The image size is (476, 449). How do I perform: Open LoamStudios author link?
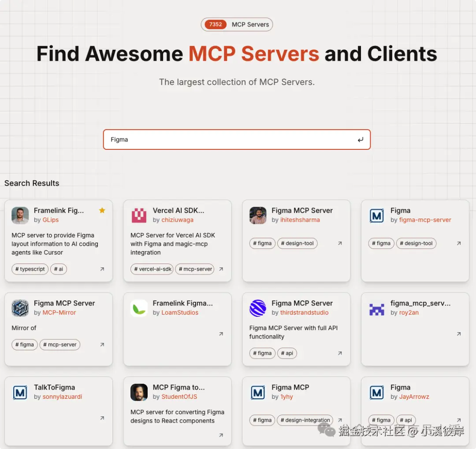pyautogui.click(x=180, y=312)
